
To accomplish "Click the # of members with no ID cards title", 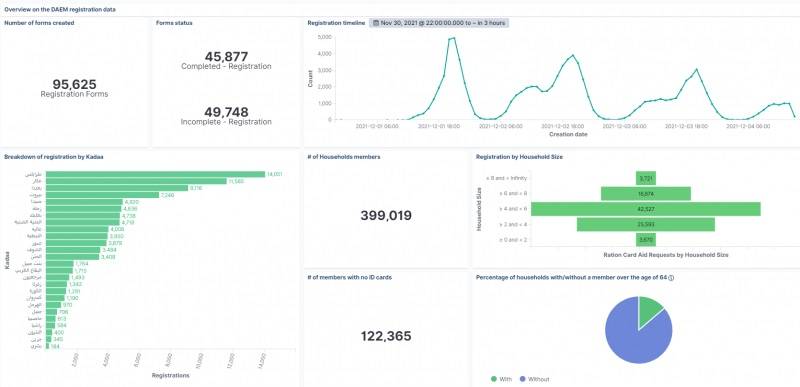I will pos(349,277).
